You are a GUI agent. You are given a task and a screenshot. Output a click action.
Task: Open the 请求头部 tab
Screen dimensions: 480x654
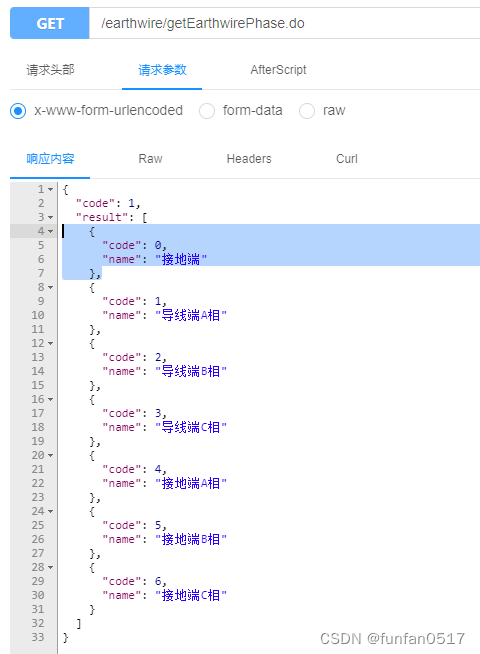50,70
